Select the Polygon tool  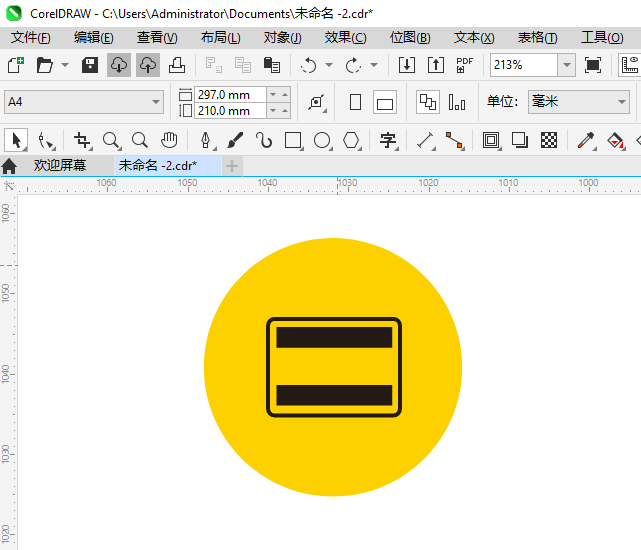(x=351, y=141)
